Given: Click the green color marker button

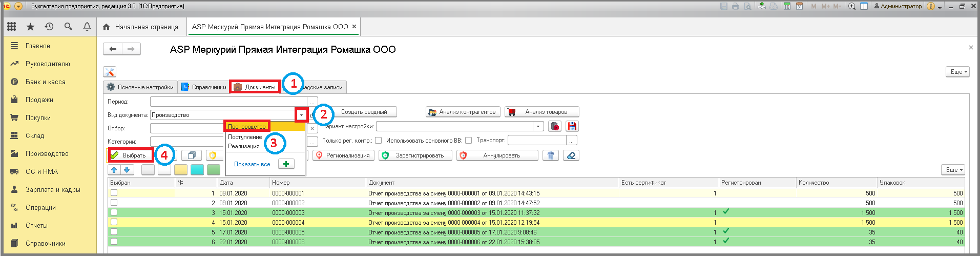Looking at the screenshot, I should pos(214,170).
